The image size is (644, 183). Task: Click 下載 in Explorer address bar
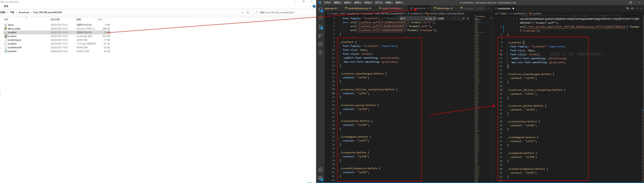click(x=12, y=12)
